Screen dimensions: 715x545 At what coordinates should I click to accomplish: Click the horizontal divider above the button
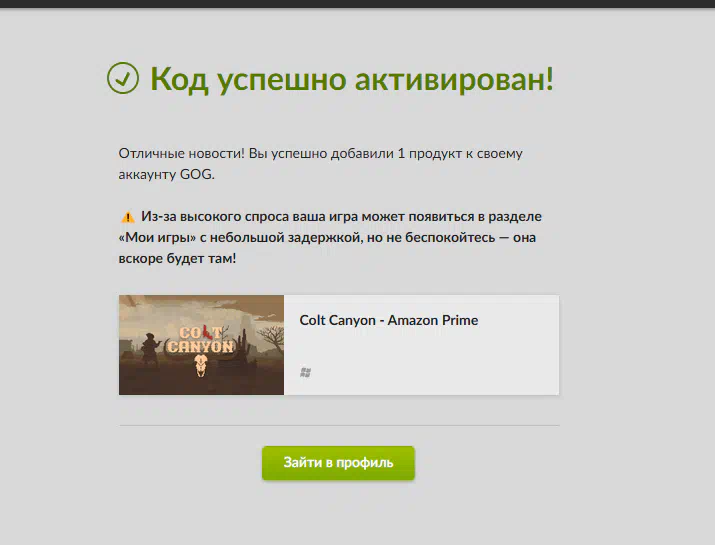click(339, 425)
